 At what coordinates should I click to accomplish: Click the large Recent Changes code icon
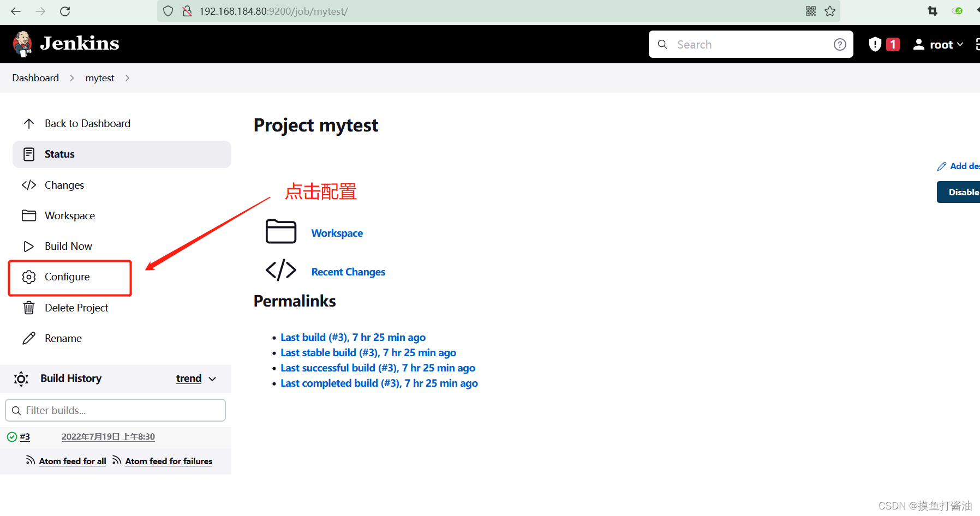(x=281, y=270)
